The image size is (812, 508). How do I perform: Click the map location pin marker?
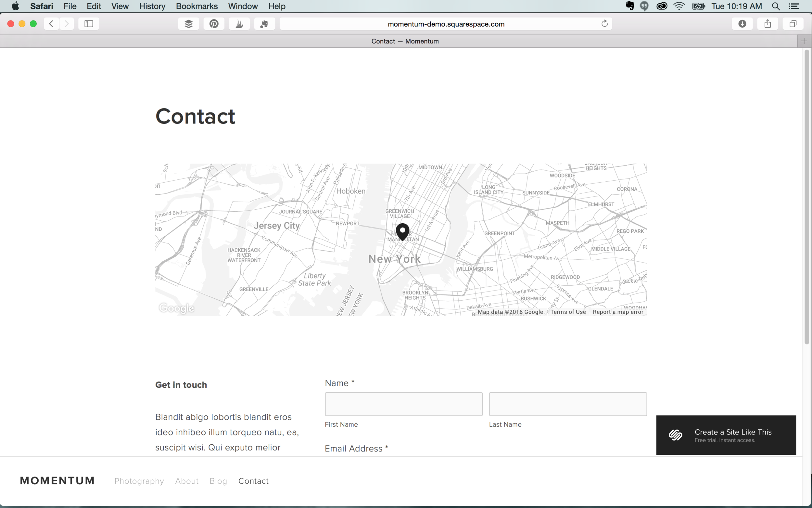pos(402,232)
